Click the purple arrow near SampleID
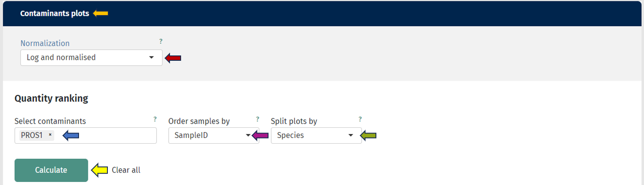This screenshot has height=185, width=644. 260,136
